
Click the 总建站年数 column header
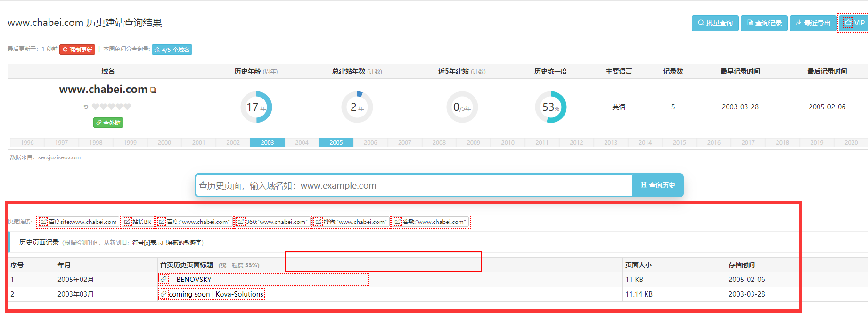coord(357,71)
